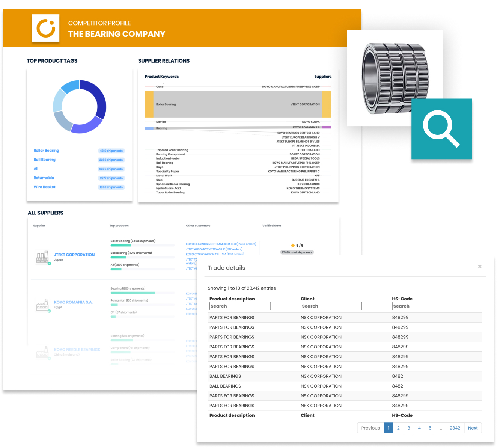Select the KOYO KOWA supplier label
The image size is (497, 448).
tap(311, 122)
